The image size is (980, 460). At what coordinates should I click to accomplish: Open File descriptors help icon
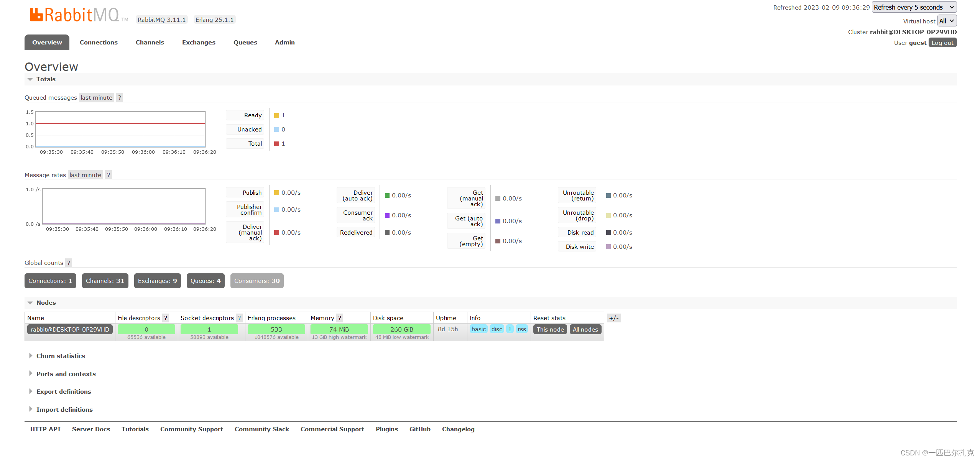(x=166, y=318)
